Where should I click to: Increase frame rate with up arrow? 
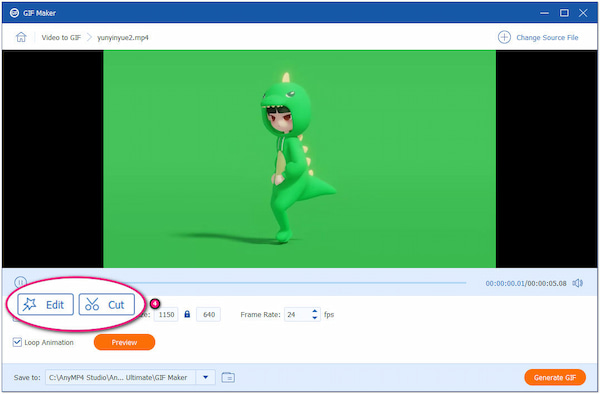[x=315, y=311]
